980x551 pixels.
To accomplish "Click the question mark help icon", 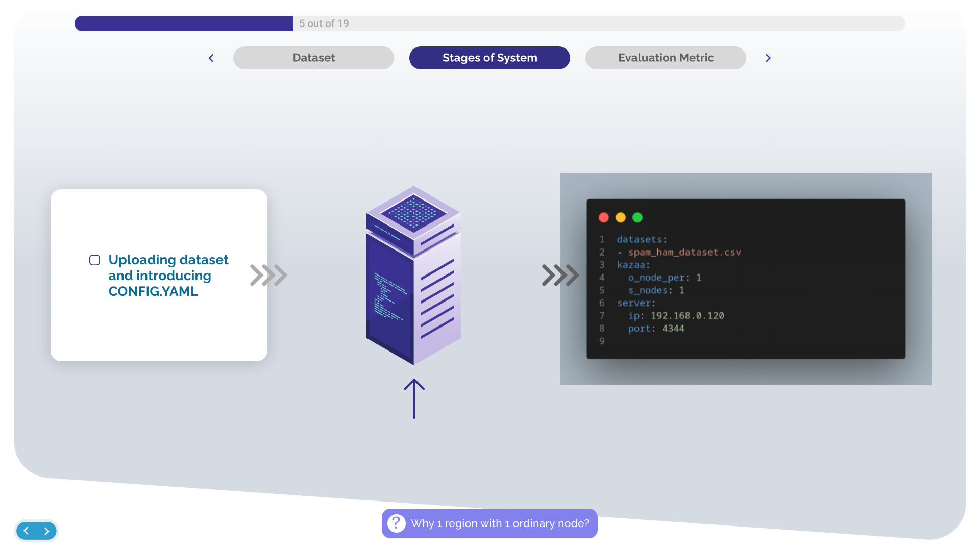I will click(x=396, y=523).
